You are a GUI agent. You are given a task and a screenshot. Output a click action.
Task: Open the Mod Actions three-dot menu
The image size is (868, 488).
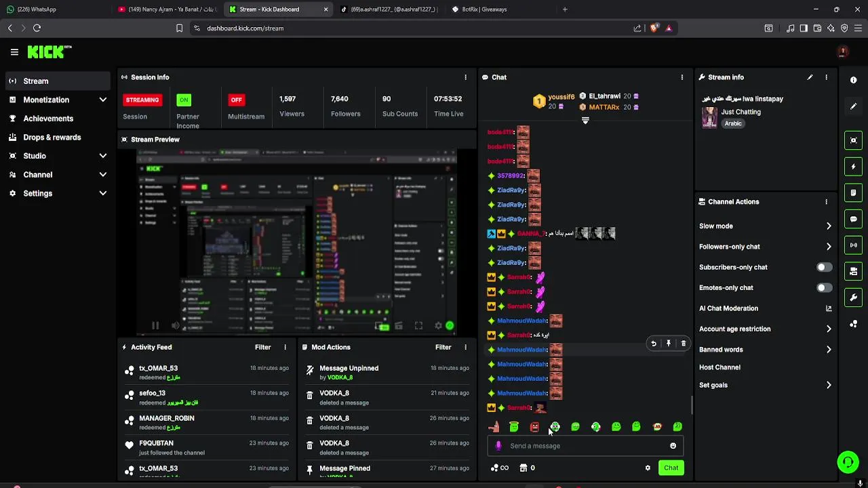[x=465, y=347]
